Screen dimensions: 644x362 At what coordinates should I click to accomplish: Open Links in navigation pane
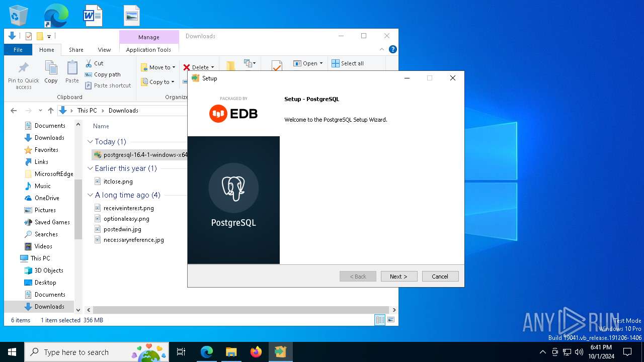(x=41, y=162)
